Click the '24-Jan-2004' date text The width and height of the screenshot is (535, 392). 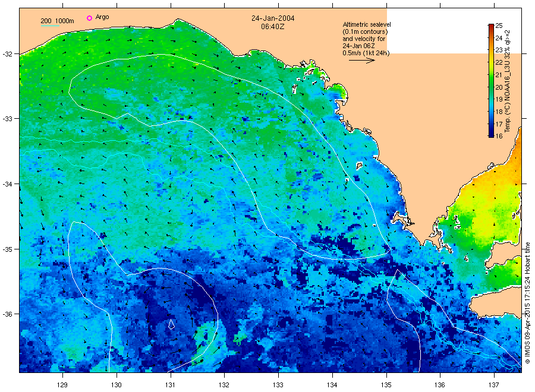point(273,18)
